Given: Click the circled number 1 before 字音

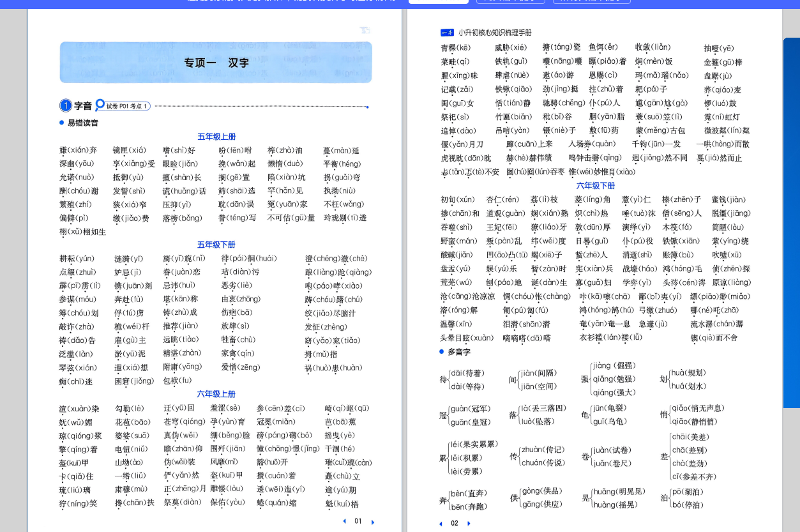Looking at the screenshot, I should pos(66,106).
